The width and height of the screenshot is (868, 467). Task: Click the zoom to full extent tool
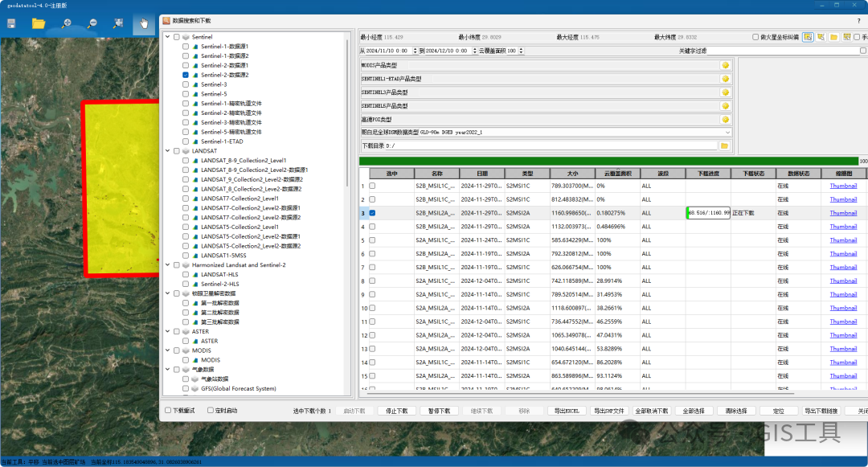pyautogui.click(x=118, y=23)
